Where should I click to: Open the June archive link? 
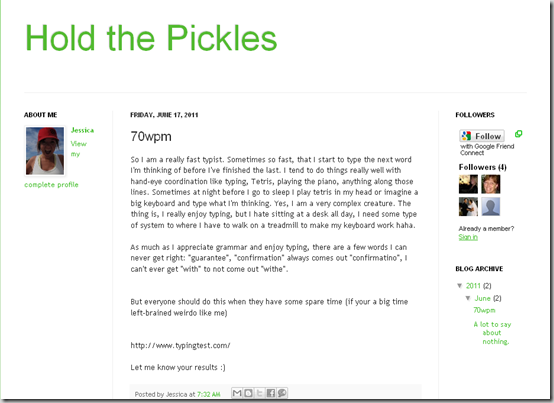click(482, 298)
